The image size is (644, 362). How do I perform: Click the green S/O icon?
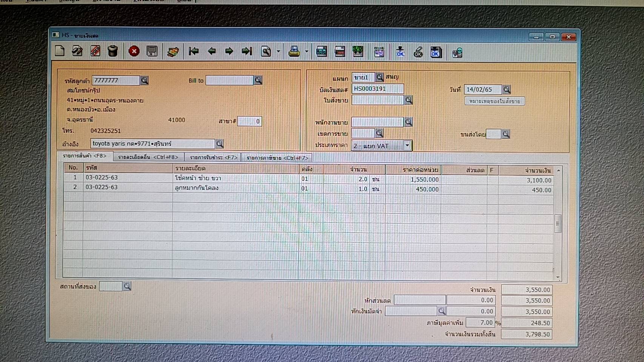(x=358, y=52)
